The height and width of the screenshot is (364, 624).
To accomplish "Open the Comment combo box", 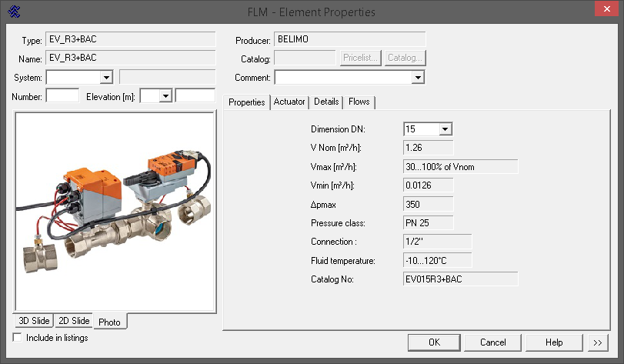I will click(417, 77).
